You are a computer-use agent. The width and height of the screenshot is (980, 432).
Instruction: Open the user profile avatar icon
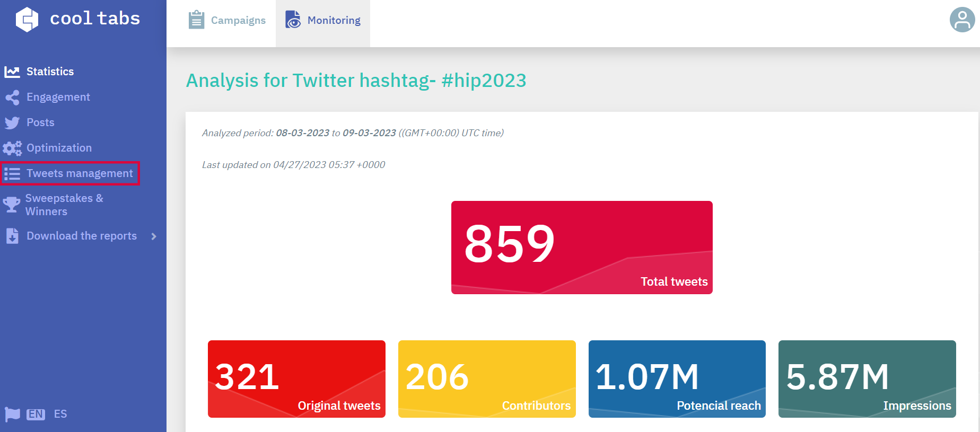962,20
